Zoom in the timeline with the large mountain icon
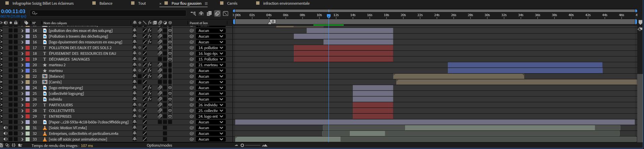Image resolution: width=644 pixels, height=149 pixels. point(265,145)
